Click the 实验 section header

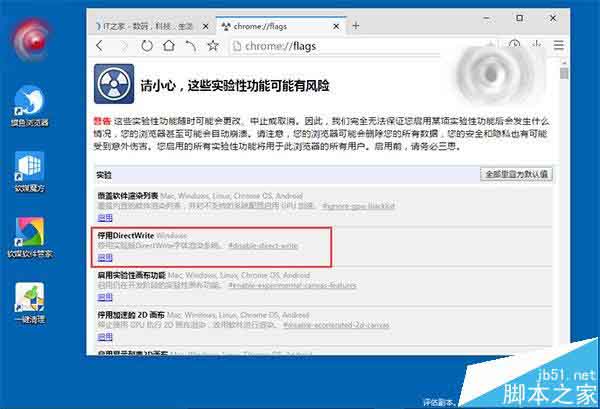[x=104, y=175]
